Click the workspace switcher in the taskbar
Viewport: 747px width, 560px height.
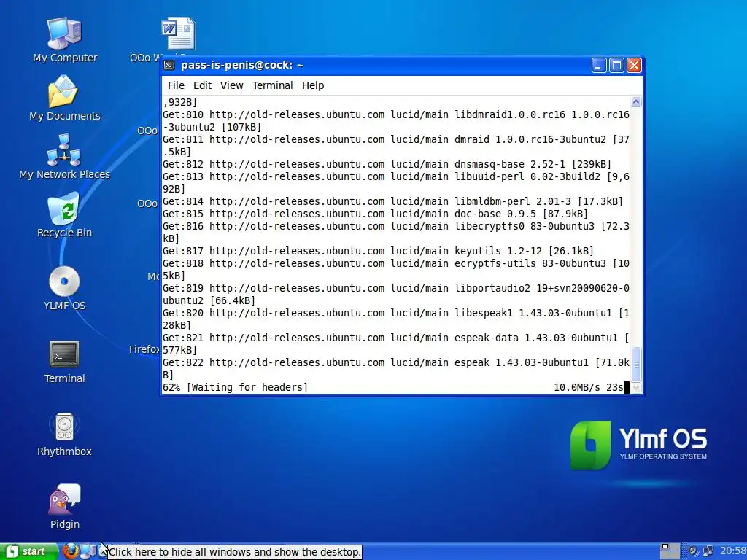(670, 551)
